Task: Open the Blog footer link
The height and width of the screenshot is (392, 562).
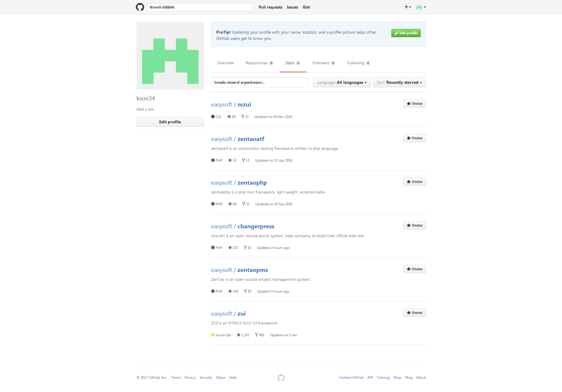Action: pyautogui.click(x=409, y=378)
